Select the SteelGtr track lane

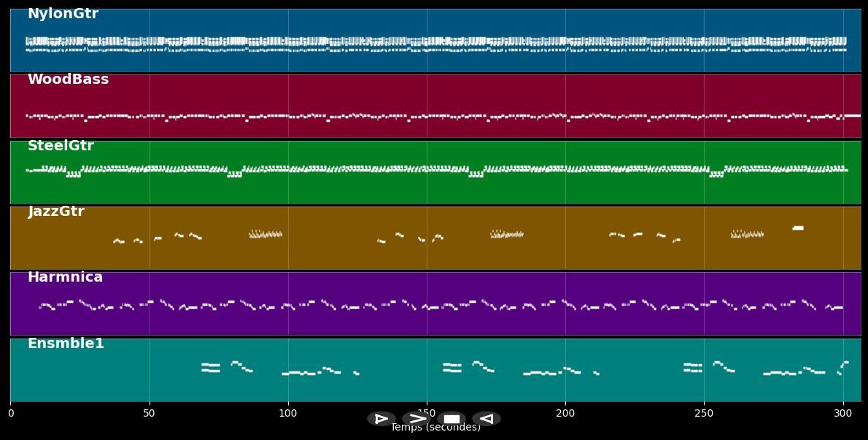[x=434, y=171]
